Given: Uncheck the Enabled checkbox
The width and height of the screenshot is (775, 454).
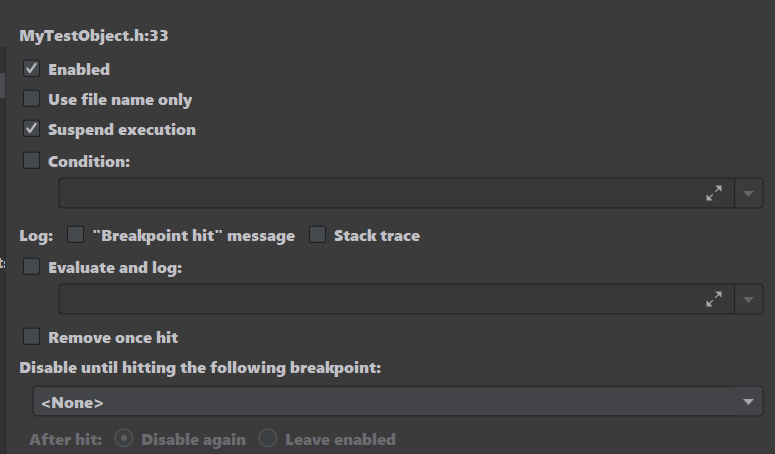Looking at the screenshot, I should 32,69.
